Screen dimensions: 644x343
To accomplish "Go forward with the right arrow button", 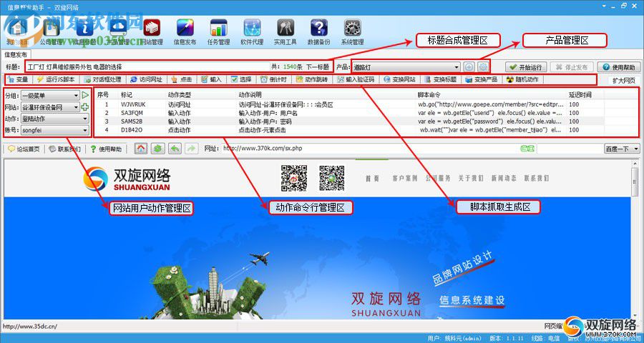I will (191, 149).
